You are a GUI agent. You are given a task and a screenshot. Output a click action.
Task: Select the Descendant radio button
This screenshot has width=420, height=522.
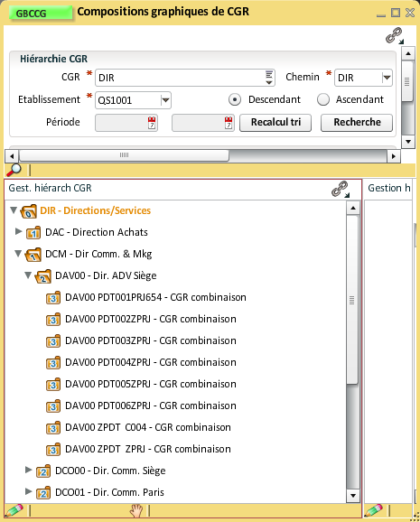(x=235, y=99)
